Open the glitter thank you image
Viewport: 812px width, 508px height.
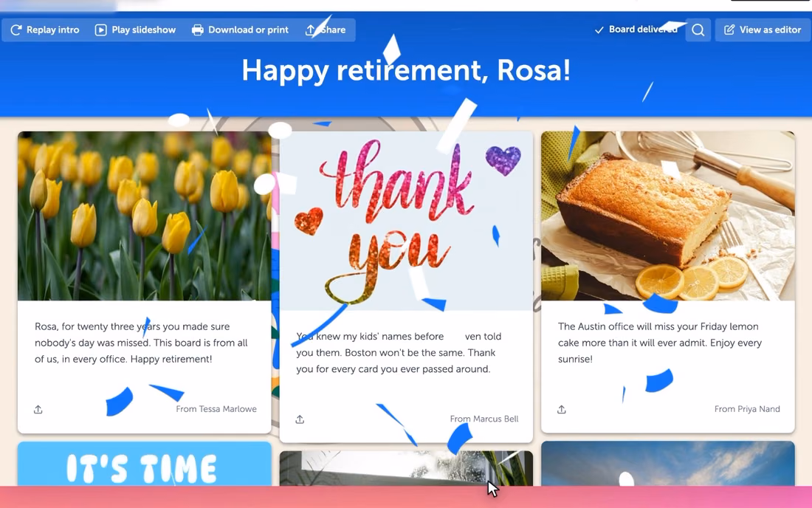(407, 221)
